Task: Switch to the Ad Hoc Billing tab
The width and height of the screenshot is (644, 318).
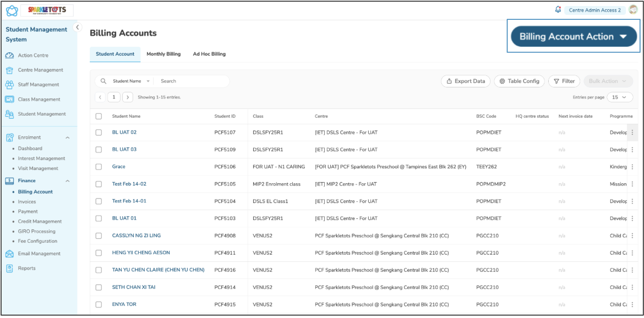Action: tap(209, 54)
